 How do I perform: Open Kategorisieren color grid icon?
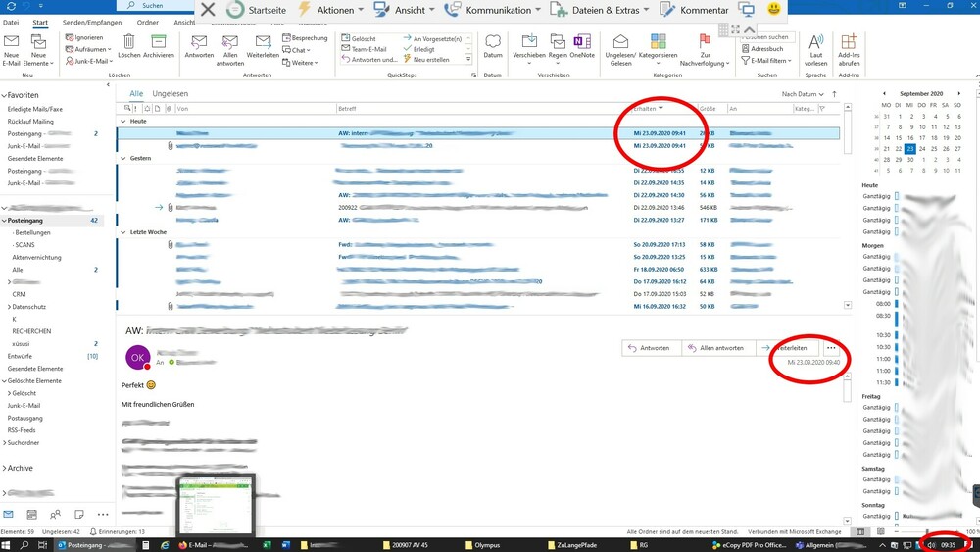point(659,43)
